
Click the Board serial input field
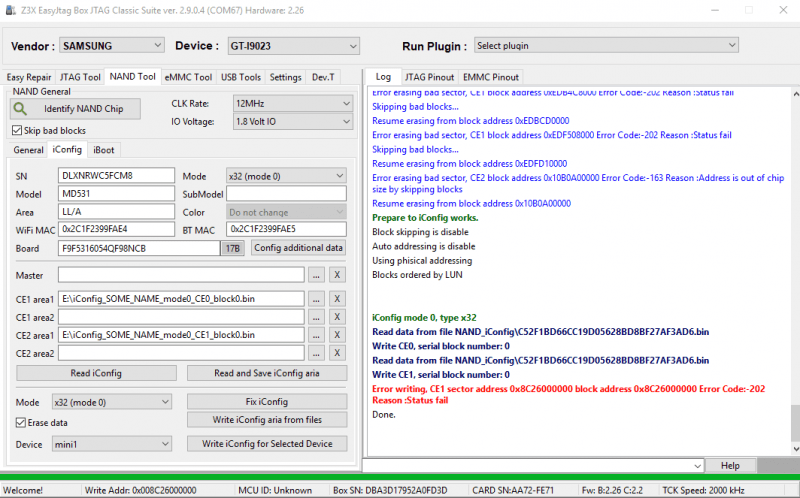point(139,248)
